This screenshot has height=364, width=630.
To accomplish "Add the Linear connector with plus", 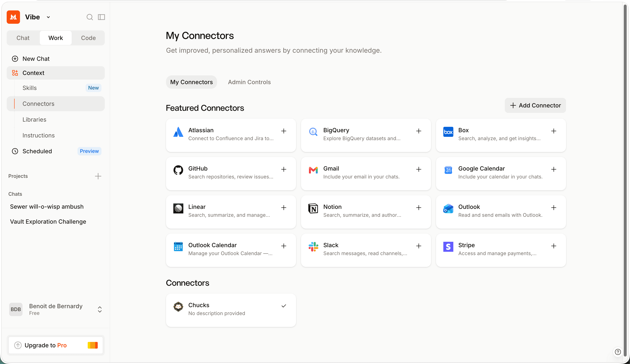I will [x=284, y=208].
